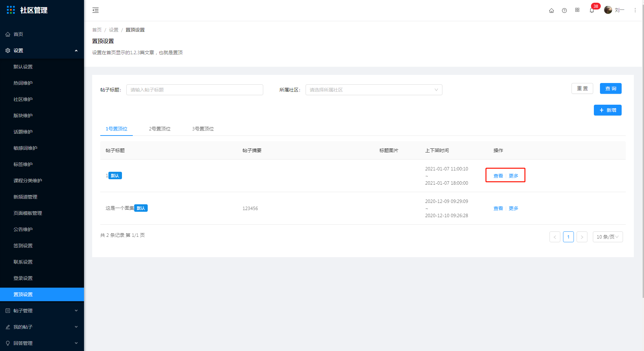The image size is (644, 351).
Task: Go to 首页 breadcrumb link
Action: tap(97, 30)
